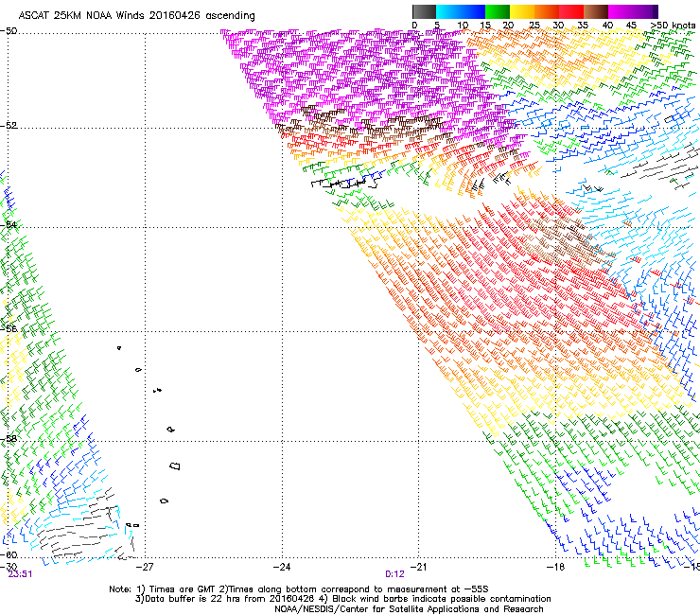Click the -27 longitude axis label
The width and height of the screenshot is (700, 615).
(x=145, y=567)
